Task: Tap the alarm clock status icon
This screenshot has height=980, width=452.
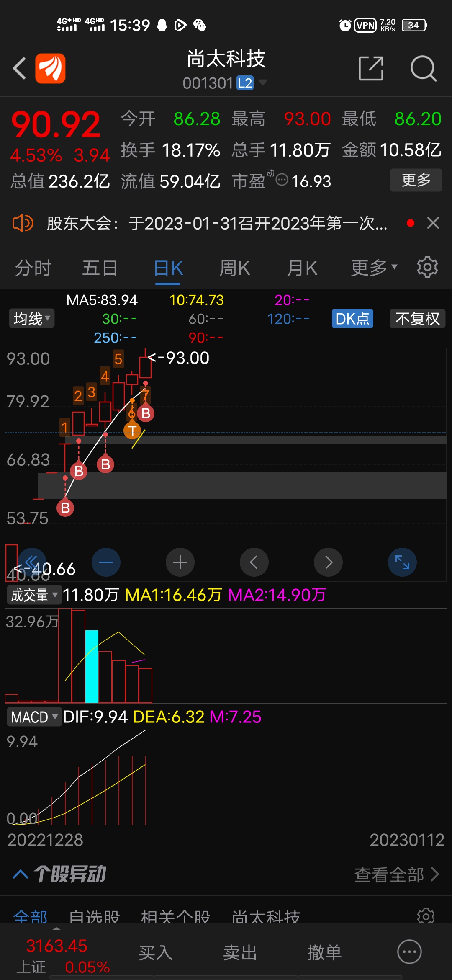Action: pyautogui.click(x=345, y=26)
